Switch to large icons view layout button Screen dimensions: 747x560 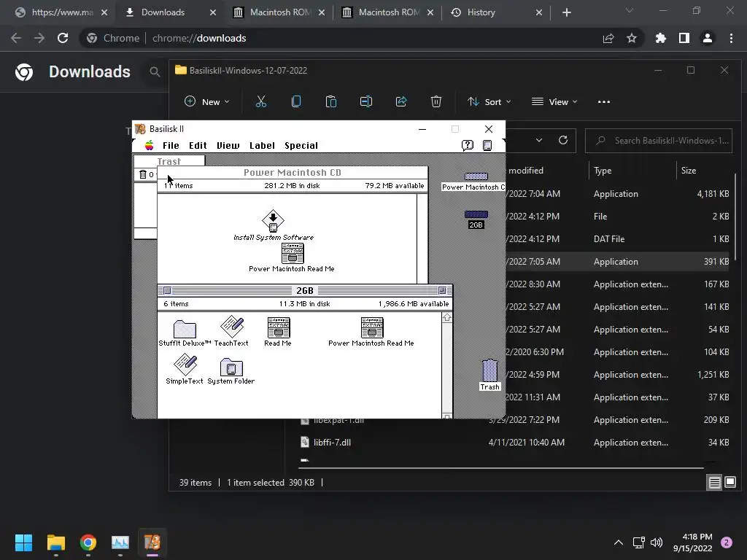coord(729,483)
